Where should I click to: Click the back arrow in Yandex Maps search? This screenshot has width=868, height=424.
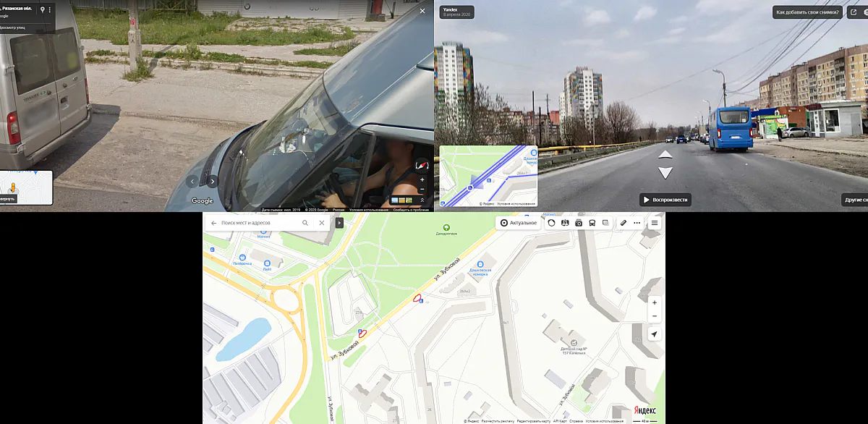[213, 223]
